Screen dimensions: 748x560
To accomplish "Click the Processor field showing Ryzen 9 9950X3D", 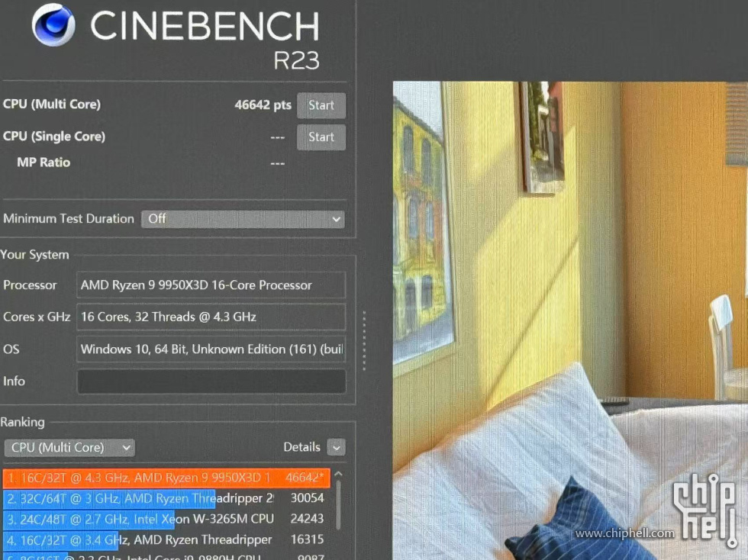I will click(211, 285).
